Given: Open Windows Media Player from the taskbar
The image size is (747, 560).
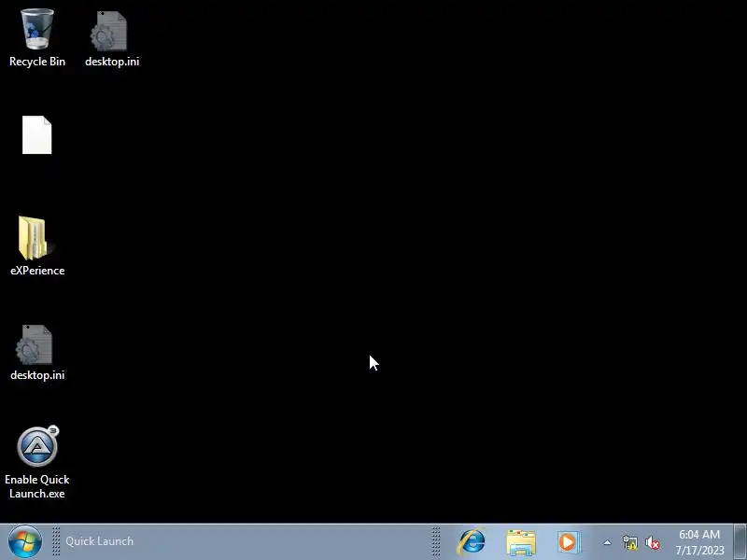Looking at the screenshot, I should click(x=568, y=542).
